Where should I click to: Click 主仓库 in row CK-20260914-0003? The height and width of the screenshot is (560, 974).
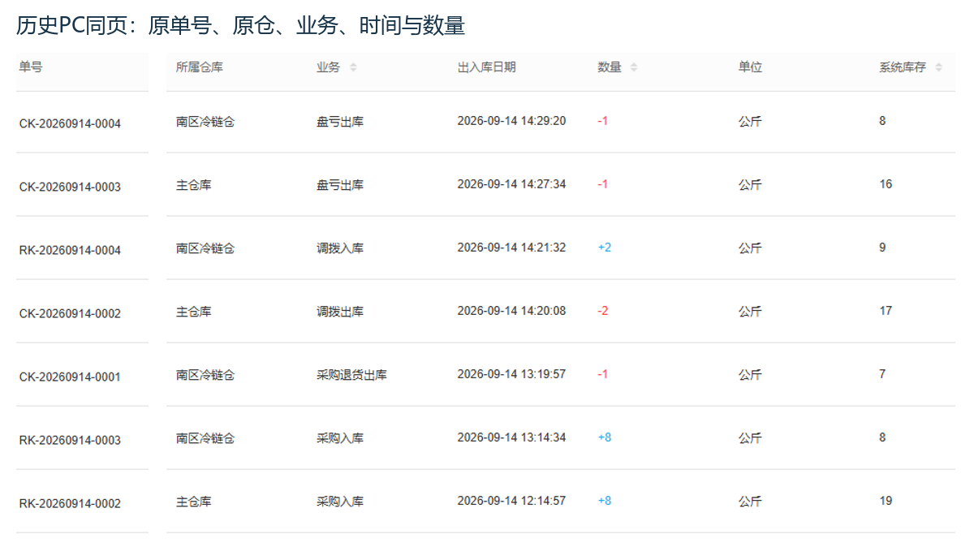click(x=193, y=185)
